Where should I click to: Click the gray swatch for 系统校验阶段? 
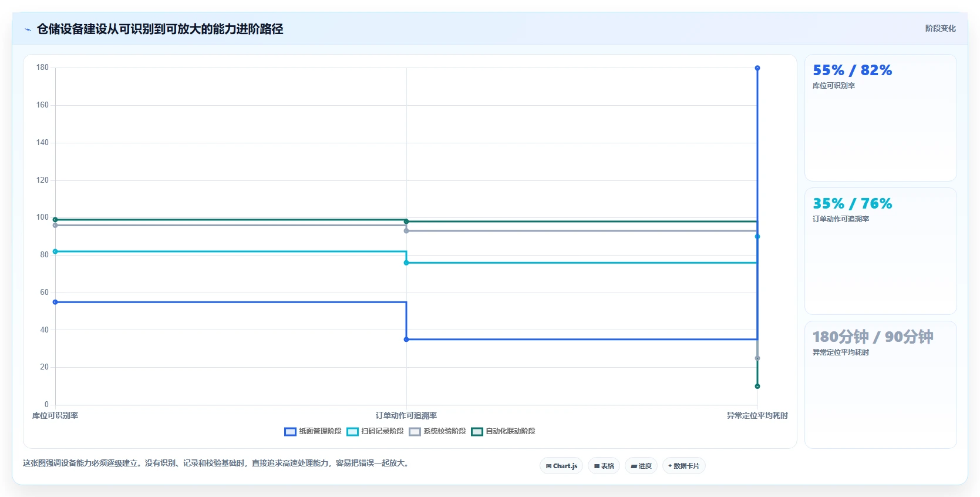tap(415, 432)
